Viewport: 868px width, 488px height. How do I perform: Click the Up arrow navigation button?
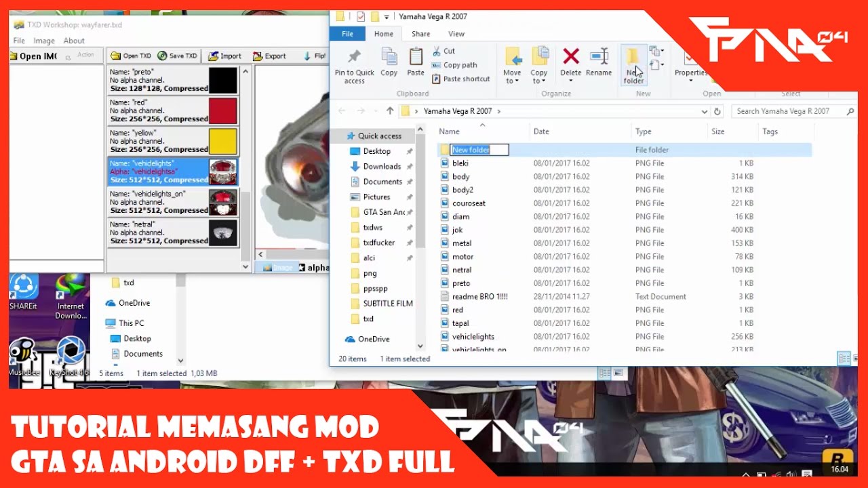390,111
